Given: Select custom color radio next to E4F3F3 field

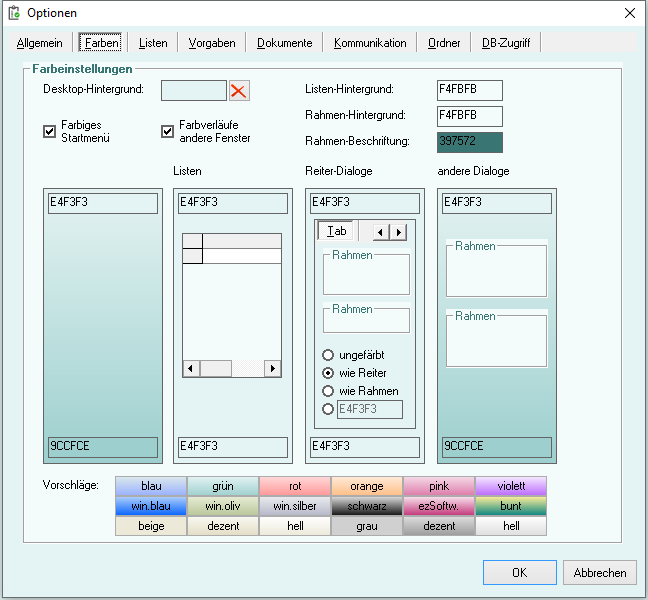Looking at the screenshot, I should point(328,409).
